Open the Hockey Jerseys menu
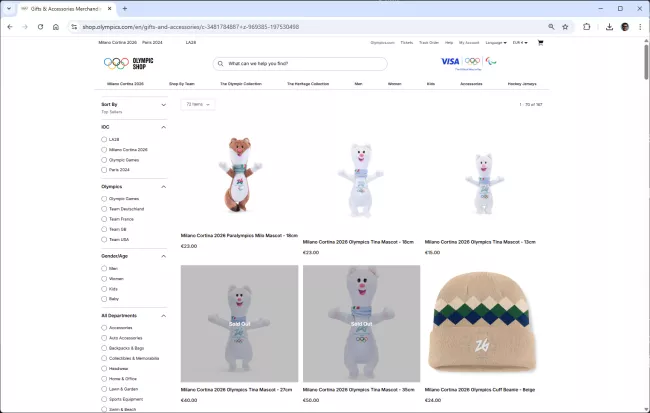The image size is (650, 413). (521, 84)
